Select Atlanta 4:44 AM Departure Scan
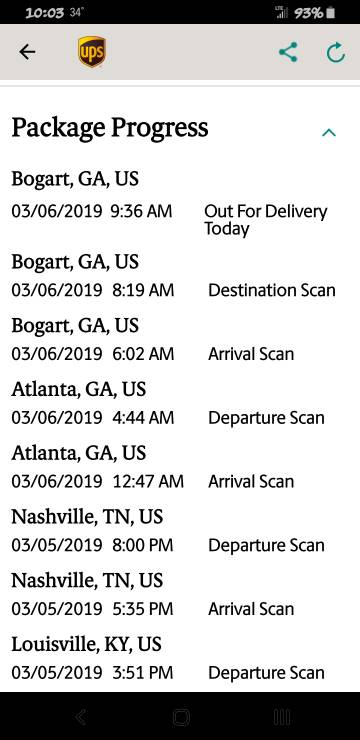Screen dimensions: 360x740 click(180, 403)
